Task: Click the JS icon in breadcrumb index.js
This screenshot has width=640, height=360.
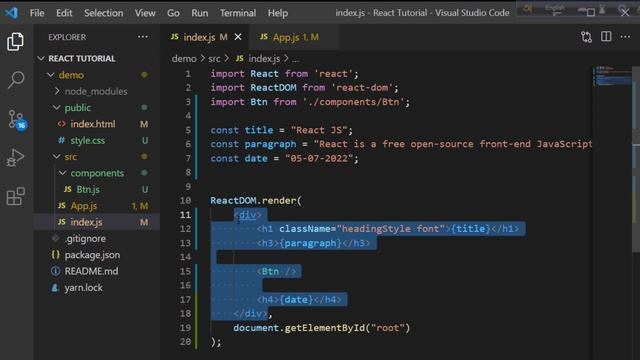Action: click(x=240, y=58)
